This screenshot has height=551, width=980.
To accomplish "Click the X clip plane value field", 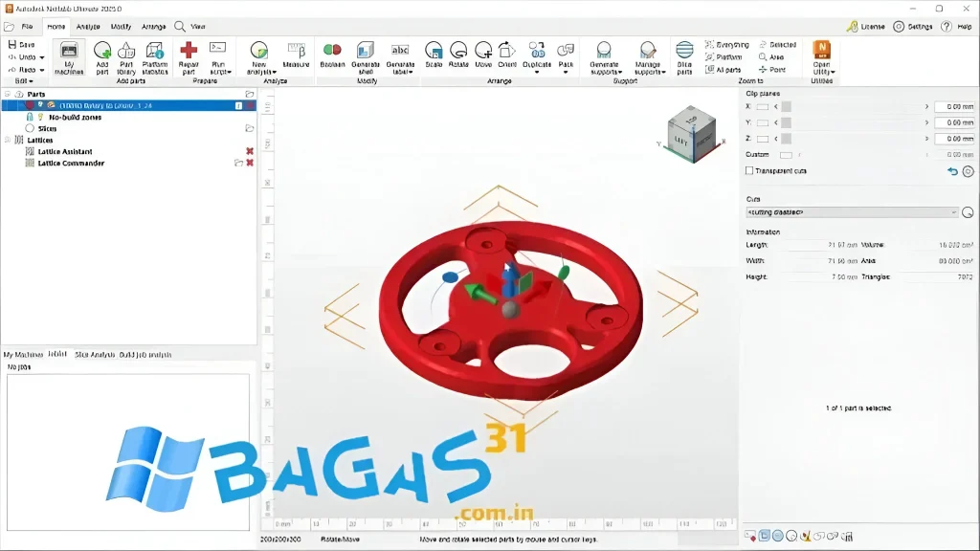I will (x=954, y=107).
